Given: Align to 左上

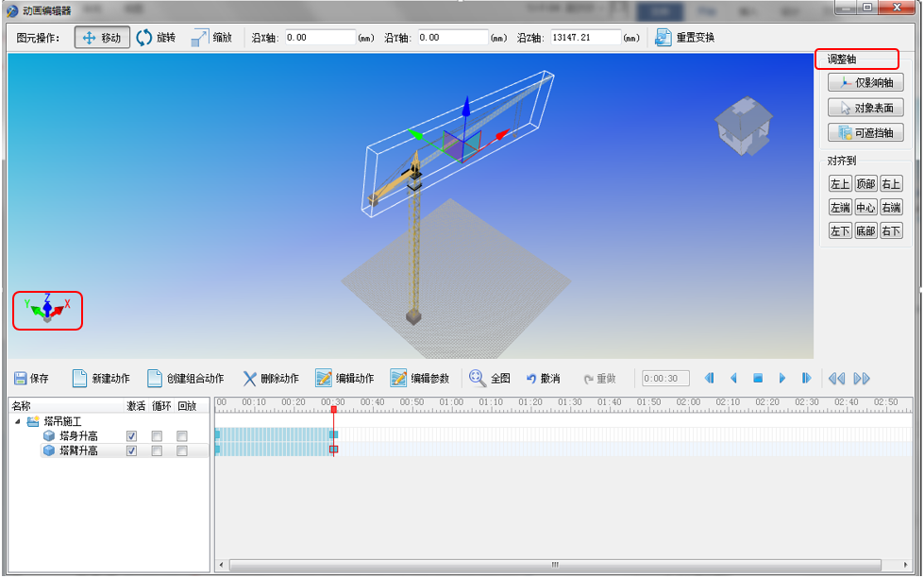Looking at the screenshot, I should [840, 184].
